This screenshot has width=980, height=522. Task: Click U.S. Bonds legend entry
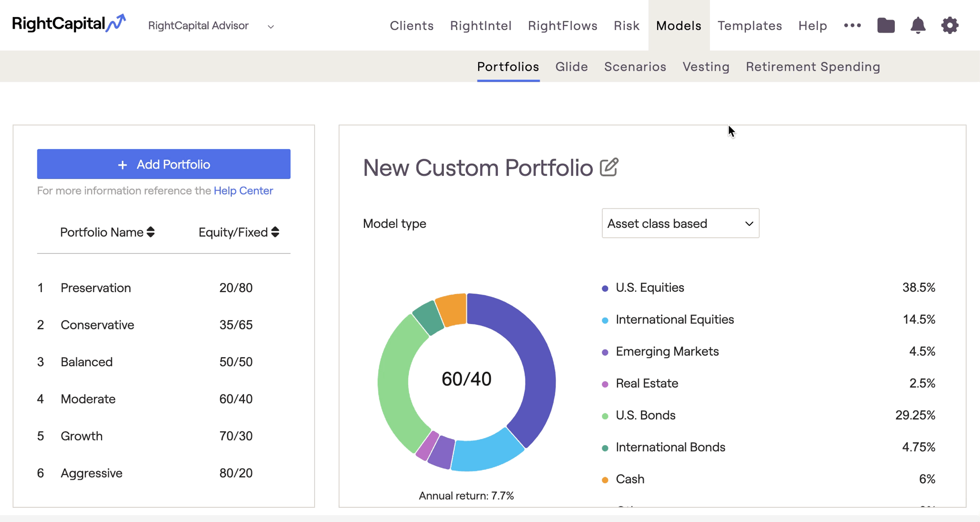(x=645, y=415)
